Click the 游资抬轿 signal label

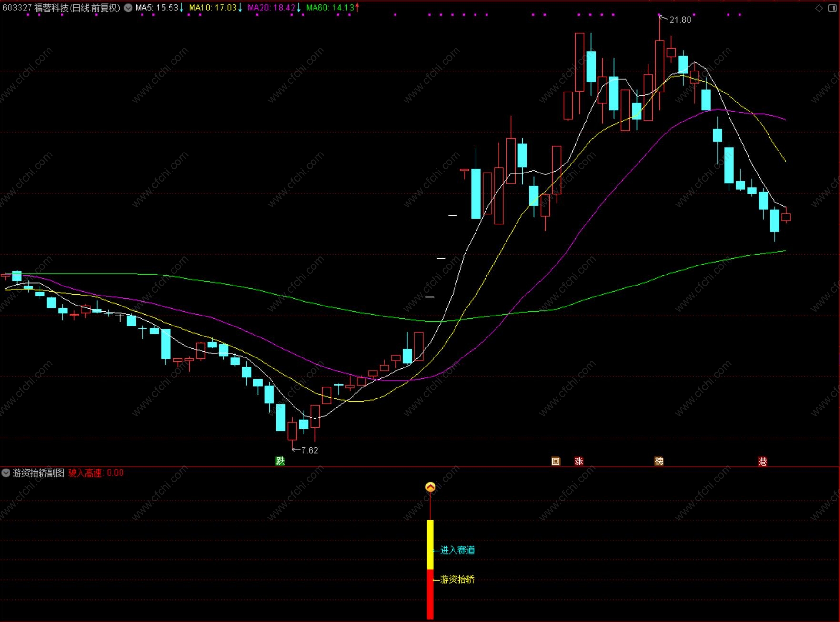(457, 580)
